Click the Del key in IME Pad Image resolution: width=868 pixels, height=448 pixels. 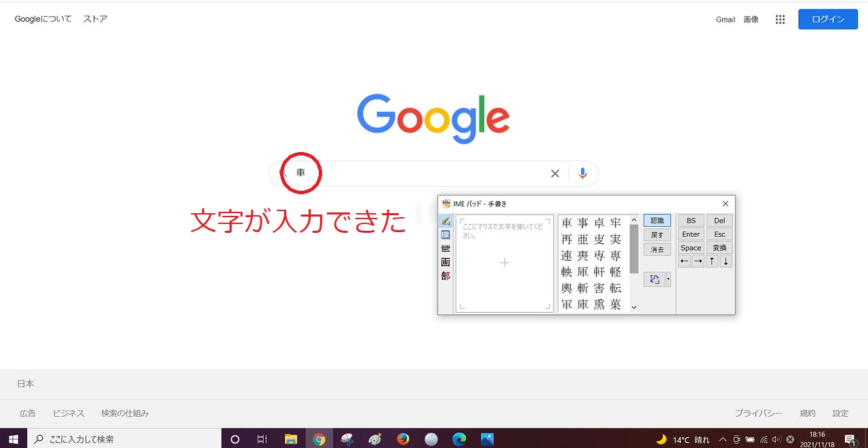[x=719, y=221]
